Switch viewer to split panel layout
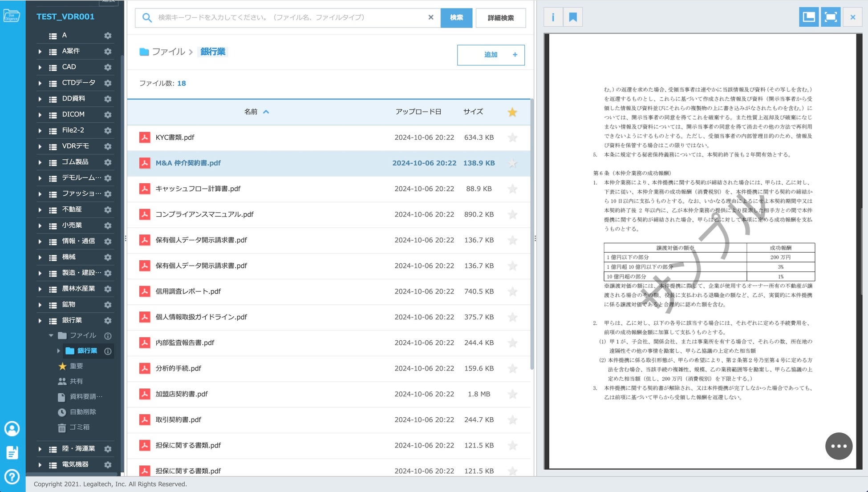The image size is (868, 492). (x=808, y=17)
